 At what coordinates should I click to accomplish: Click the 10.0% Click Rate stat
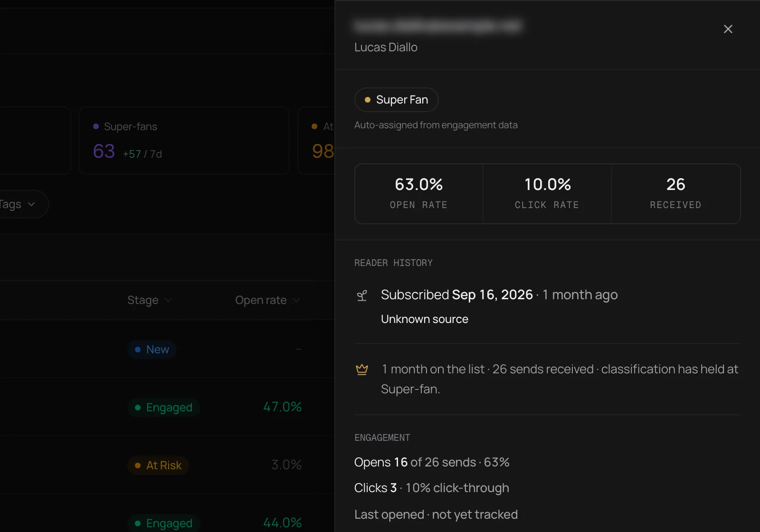click(547, 194)
